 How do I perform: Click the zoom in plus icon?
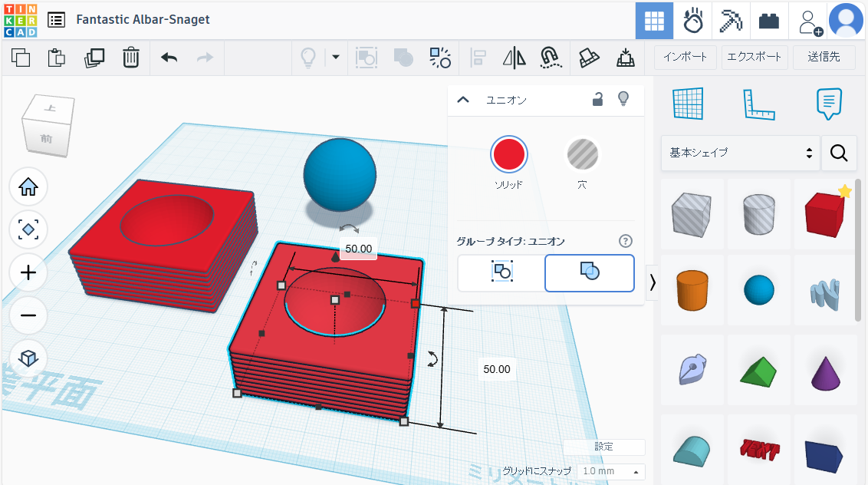coord(28,272)
